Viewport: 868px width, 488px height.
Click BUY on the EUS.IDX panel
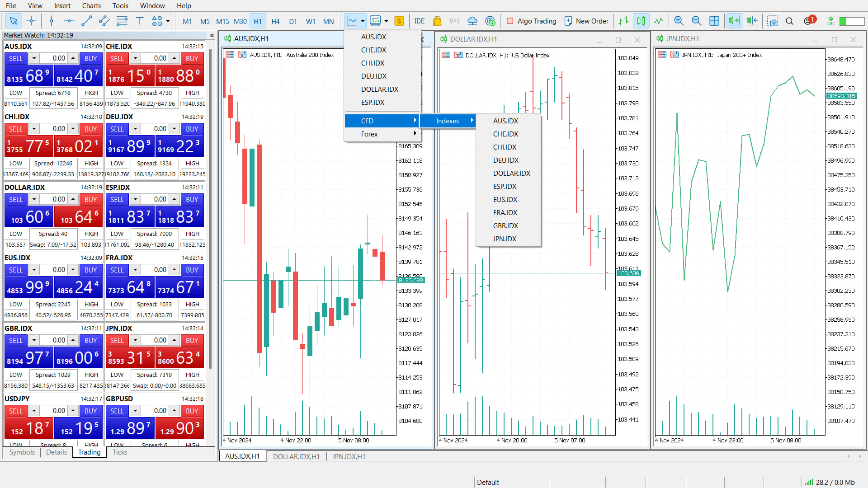point(90,270)
